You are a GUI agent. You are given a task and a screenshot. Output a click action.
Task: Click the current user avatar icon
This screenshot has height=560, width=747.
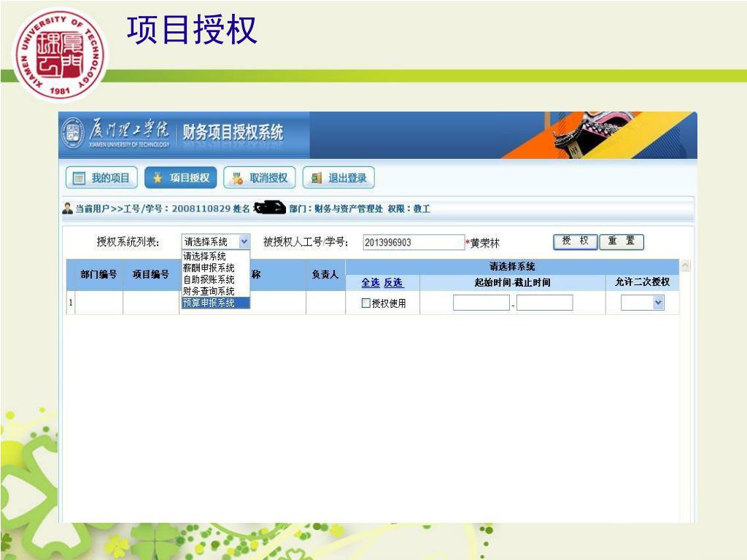point(68,208)
